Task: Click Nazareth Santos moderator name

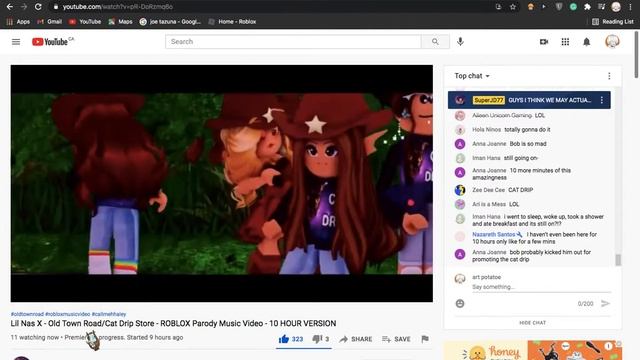Action: coord(494,234)
